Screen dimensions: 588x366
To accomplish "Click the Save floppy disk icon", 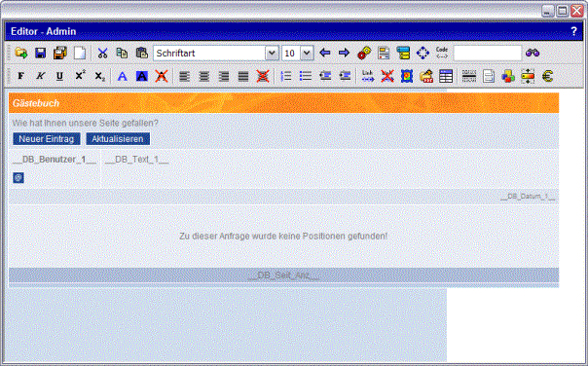I will point(41,53).
